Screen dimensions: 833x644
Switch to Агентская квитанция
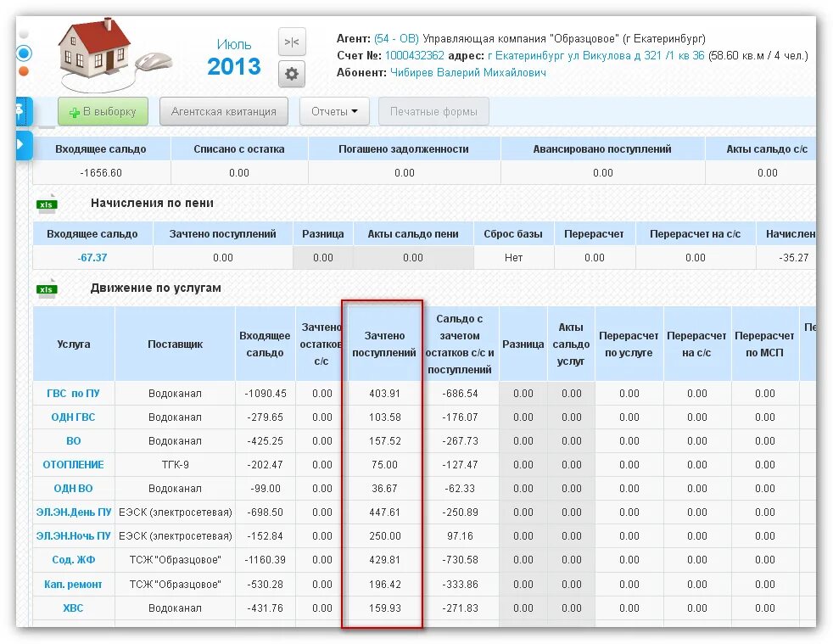(x=223, y=111)
